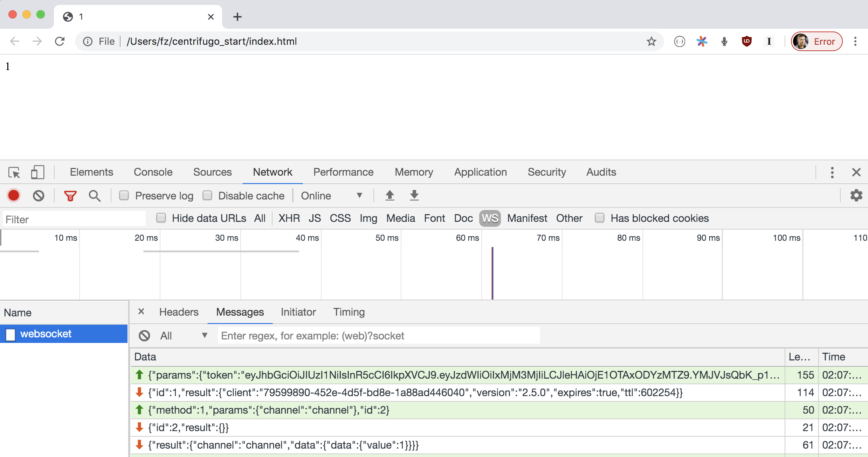The width and height of the screenshot is (868, 457).
Task: Toggle the device toolbar icon
Action: (37, 172)
